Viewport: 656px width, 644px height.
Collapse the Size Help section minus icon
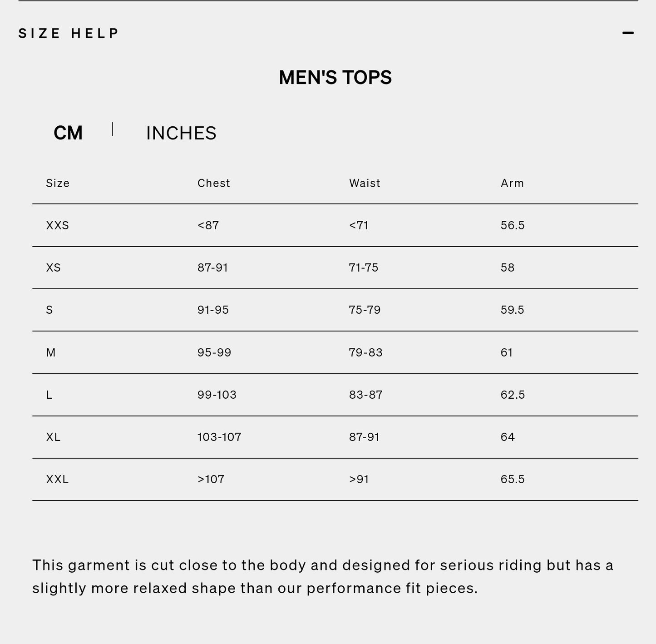(628, 33)
